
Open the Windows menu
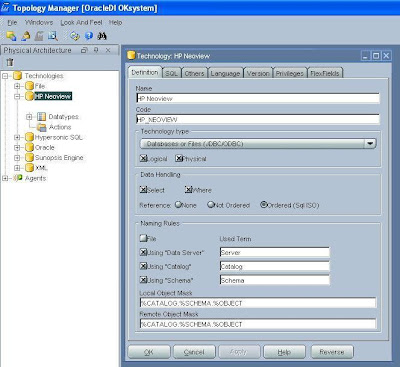click(x=39, y=22)
